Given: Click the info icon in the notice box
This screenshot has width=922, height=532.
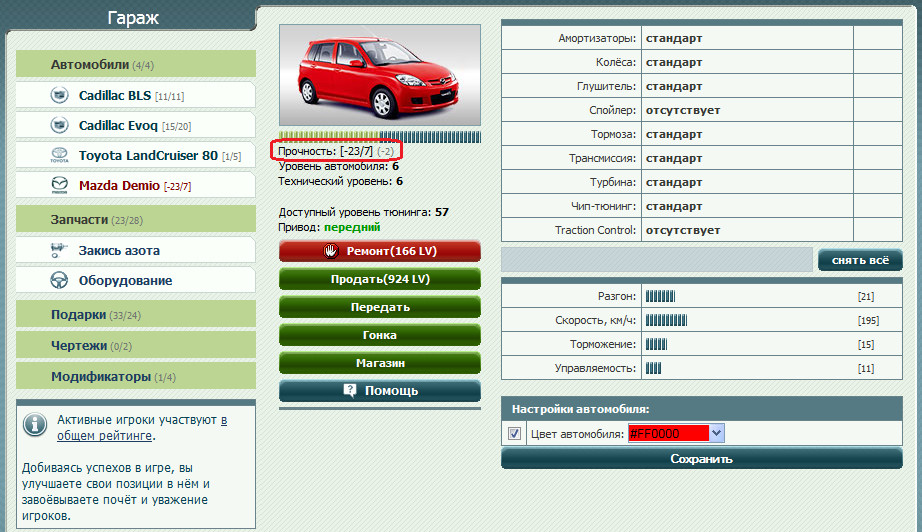Looking at the screenshot, I should [x=35, y=424].
